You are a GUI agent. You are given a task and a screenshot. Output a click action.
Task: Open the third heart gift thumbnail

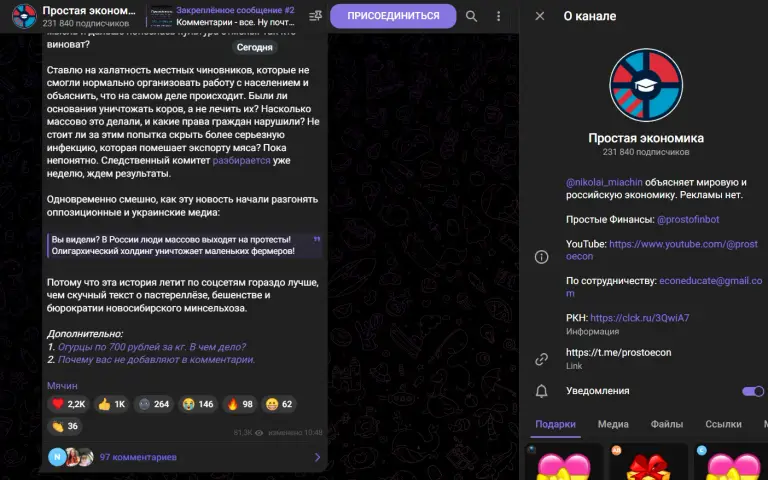click(732, 462)
